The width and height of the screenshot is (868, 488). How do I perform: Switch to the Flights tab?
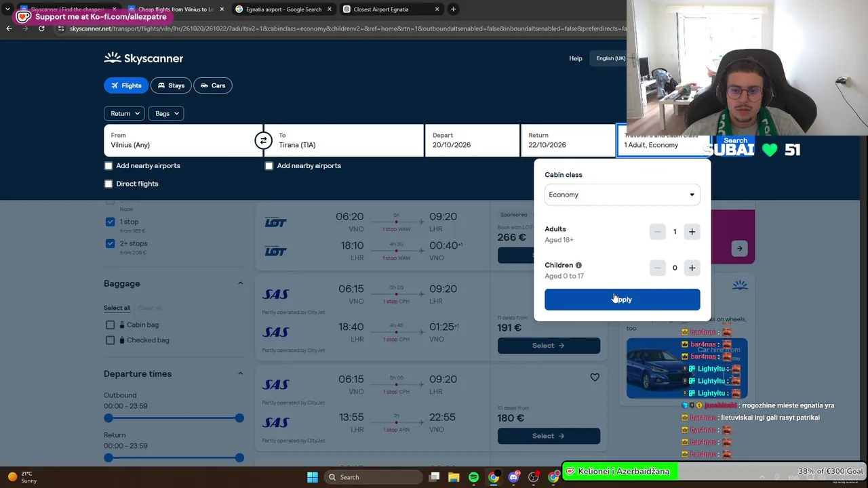(x=125, y=85)
